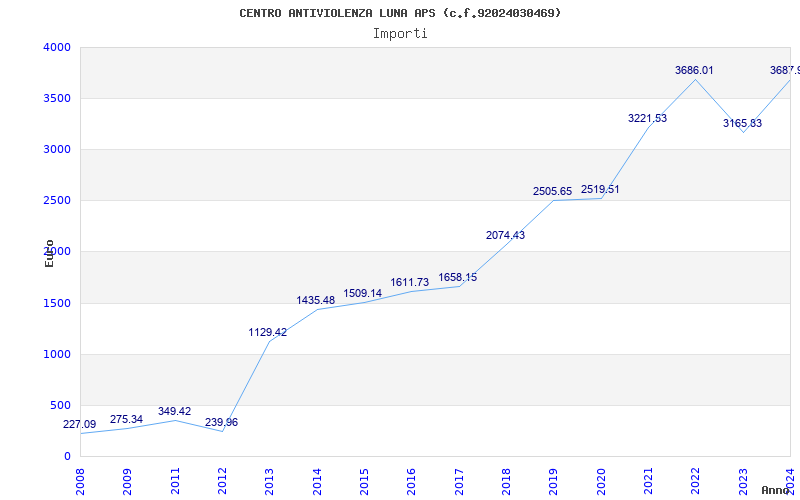
Task: Select the 239.96 data label
Action: (x=221, y=422)
